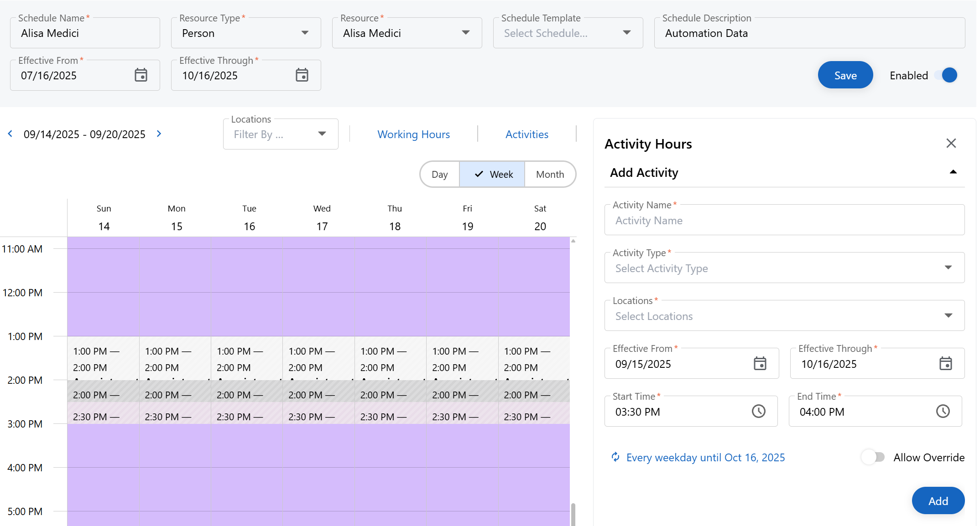The height and width of the screenshot is (526, 980).
Task: Turn on Allow Override switch
Action: (873, 457)
